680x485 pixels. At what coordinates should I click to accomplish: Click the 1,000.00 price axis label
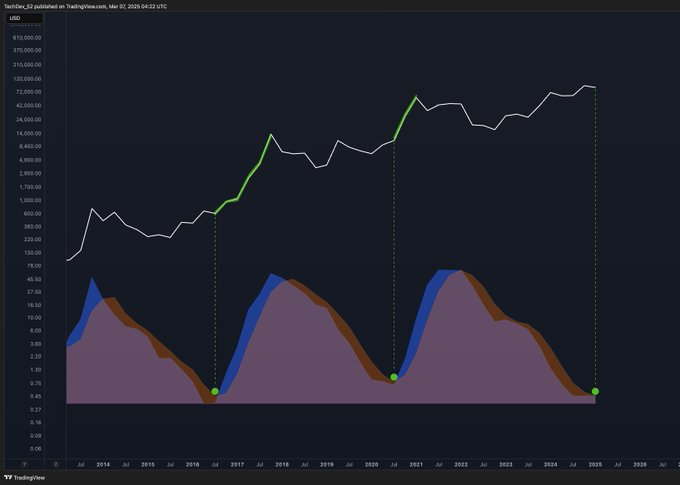pyautogui.click(x=31, y=200)
